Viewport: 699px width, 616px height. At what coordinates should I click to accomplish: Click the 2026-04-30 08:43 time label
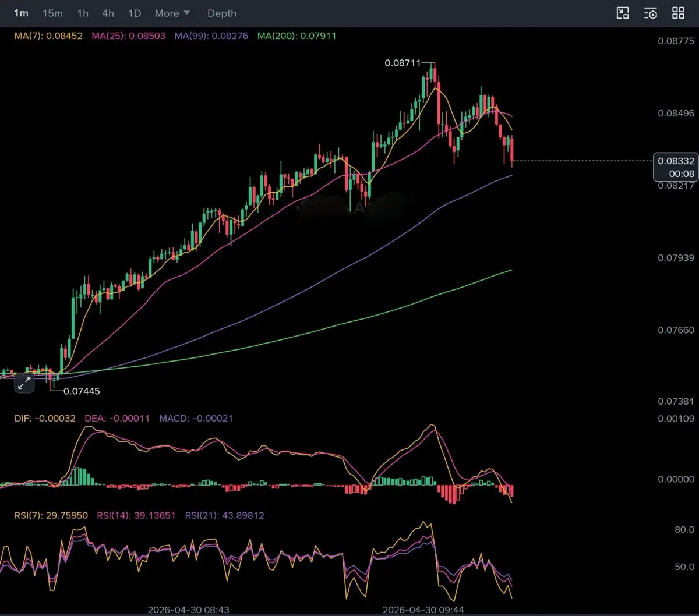(x=188, y=610)
